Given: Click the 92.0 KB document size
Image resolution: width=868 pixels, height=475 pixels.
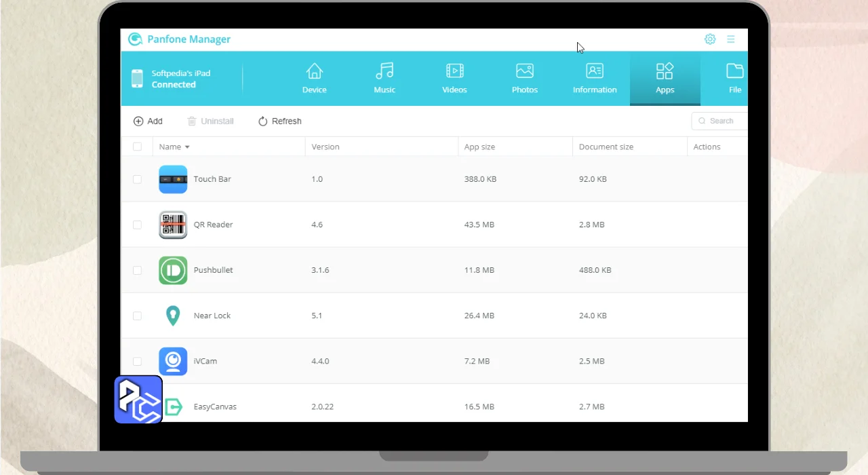Looking at the screenshot, I should pyautogui.click(x=593, y=179).
